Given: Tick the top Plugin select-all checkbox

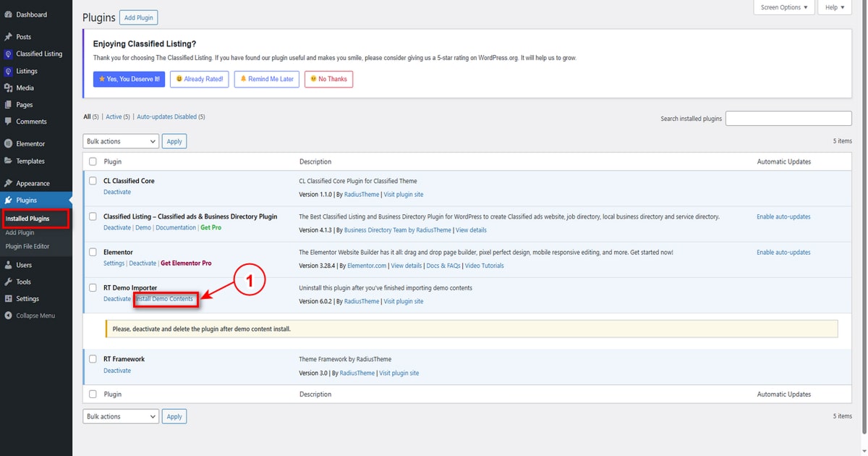Looking at the screenshot, I should coord(93,161).
